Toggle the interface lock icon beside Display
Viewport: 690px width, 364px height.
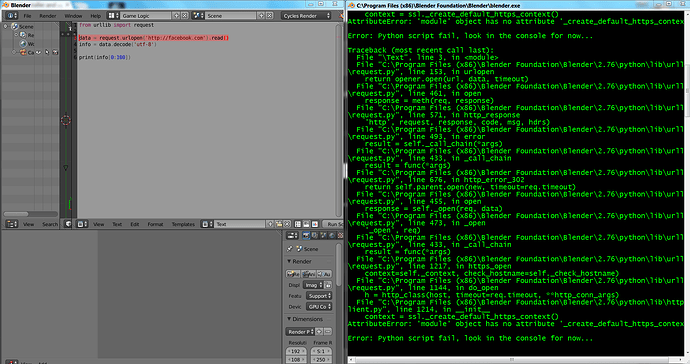point(328,285)
